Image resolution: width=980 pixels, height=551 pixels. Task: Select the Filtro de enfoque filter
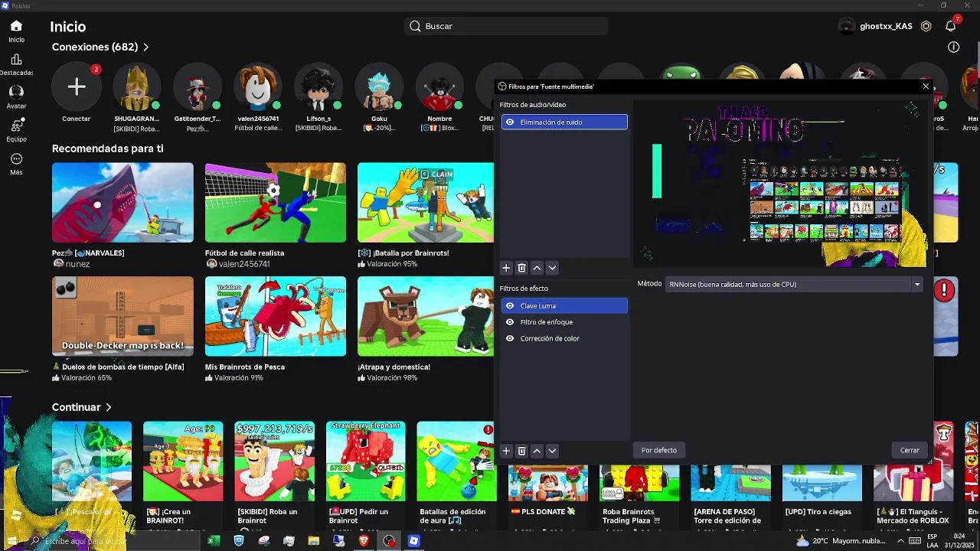point(564,322)
